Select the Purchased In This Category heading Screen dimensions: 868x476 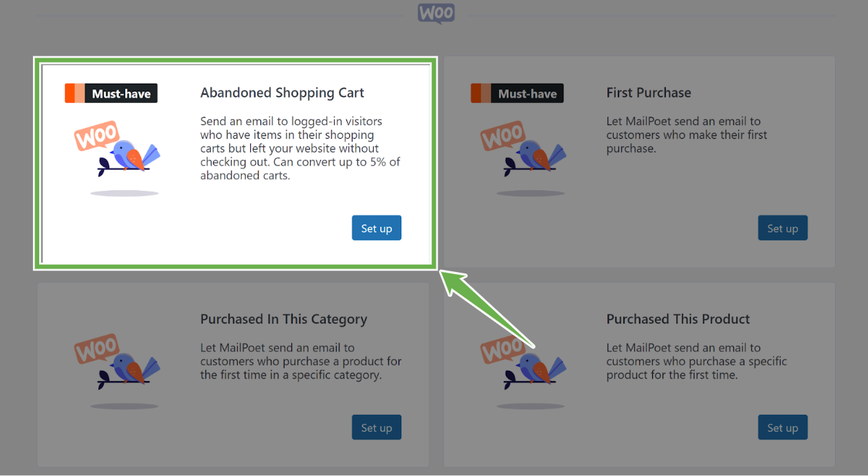[284, 319]
